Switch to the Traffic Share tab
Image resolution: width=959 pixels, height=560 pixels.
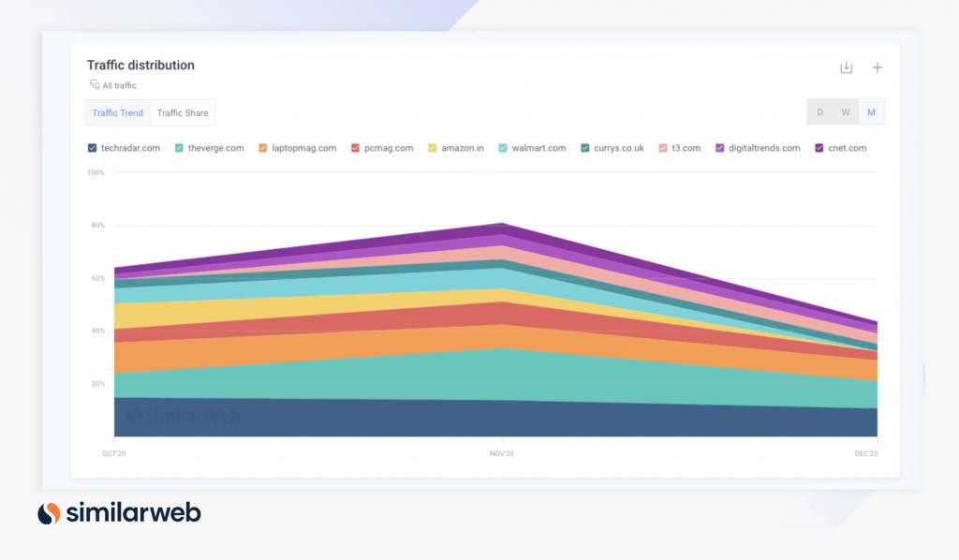(183, 112)
